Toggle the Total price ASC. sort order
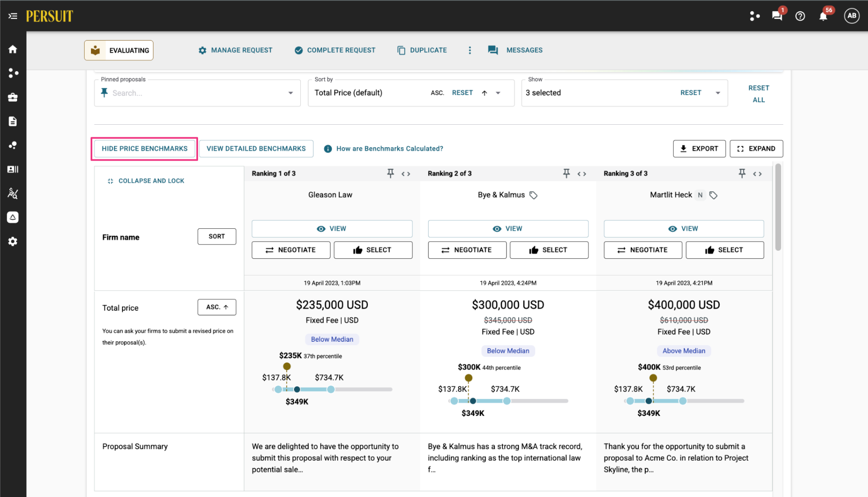Screen dimensions: 868x497 pos(217,307)
